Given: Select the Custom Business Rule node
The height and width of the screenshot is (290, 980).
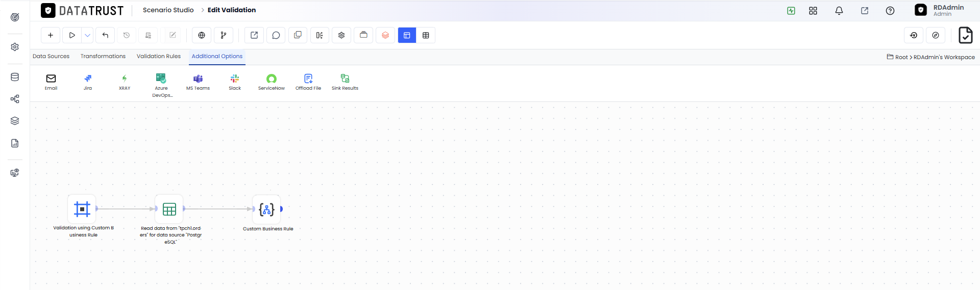Looking at the screenshot, I should [x=267, y=209].
